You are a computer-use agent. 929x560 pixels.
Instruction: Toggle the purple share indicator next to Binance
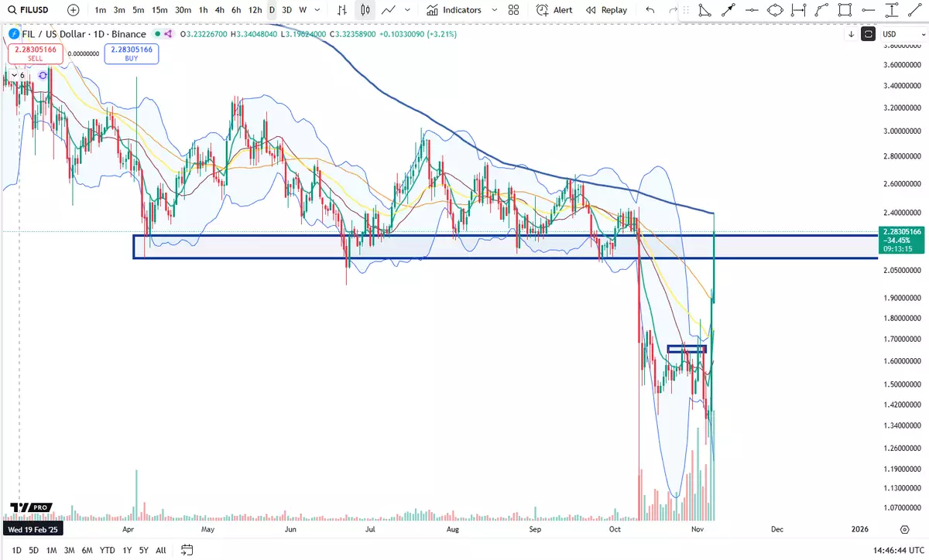click(x=167, y=34)
